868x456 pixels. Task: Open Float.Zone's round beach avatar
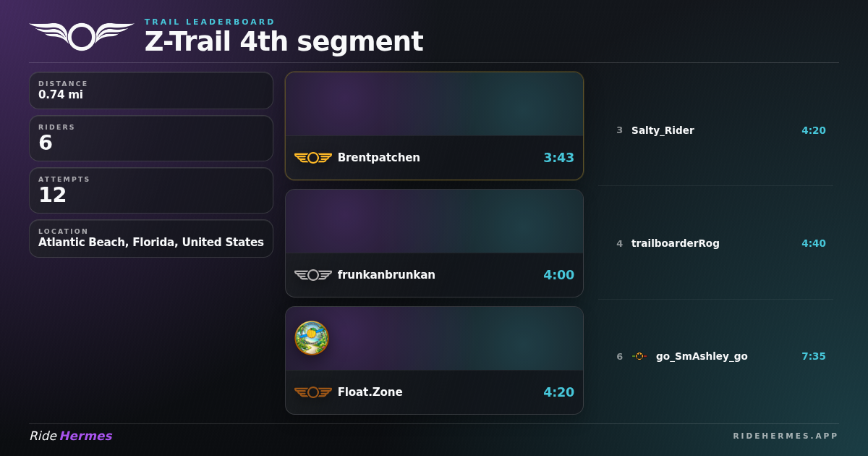[312, 338]
